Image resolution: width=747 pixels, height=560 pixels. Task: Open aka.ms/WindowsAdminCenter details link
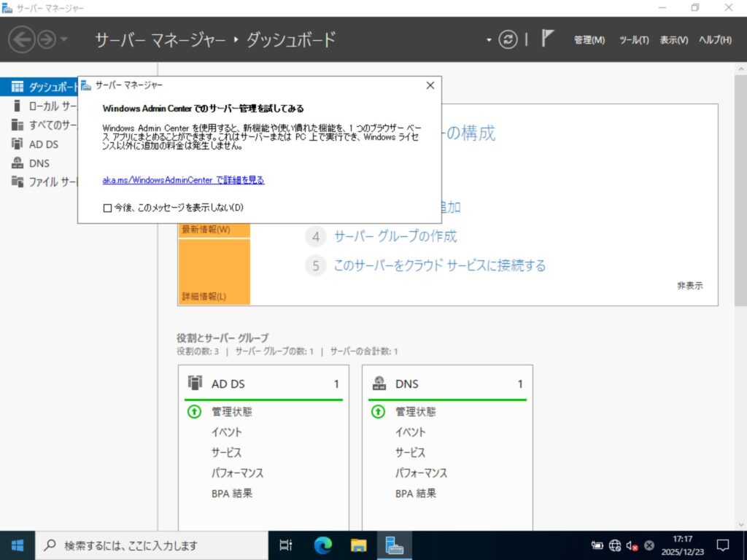[x=183, y=180]
